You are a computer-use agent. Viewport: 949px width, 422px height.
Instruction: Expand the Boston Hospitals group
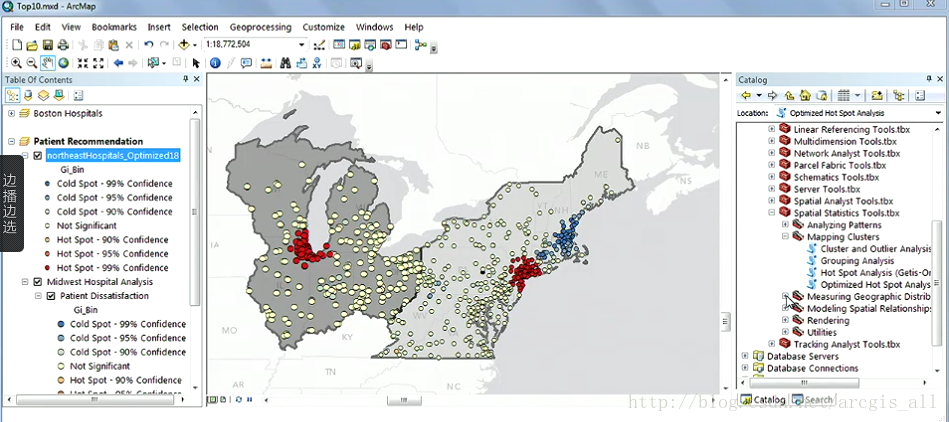click(x=11, y=114)
